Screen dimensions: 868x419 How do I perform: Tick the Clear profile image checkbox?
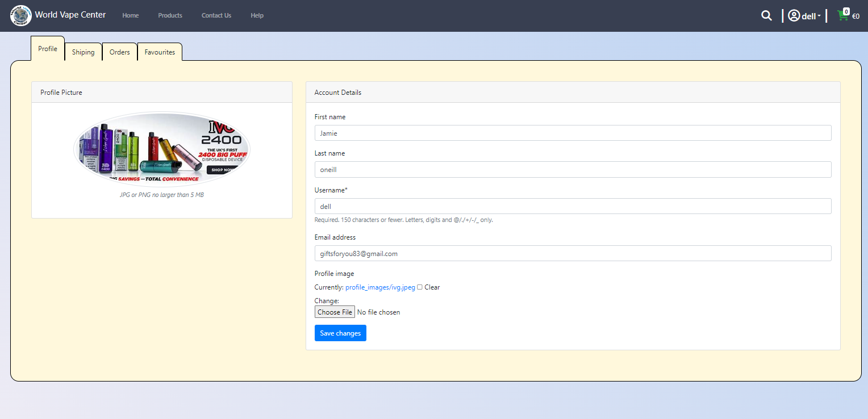click(420, 287)
